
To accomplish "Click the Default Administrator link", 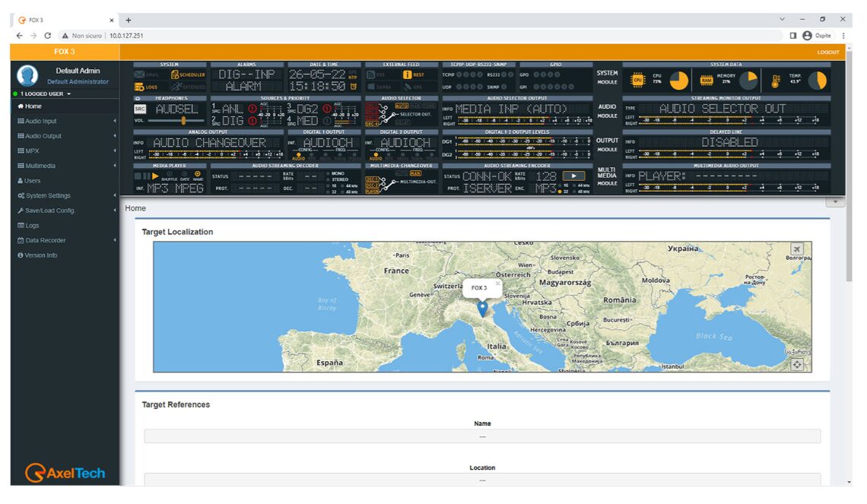I will (78, 82).
